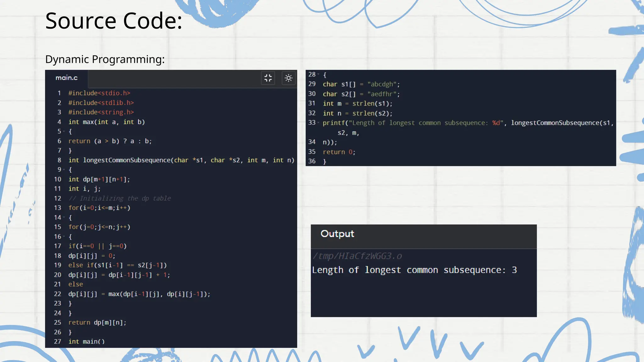Collapse the fold arrow at line 9
The image size is (644, 362).
[x=64, y=170]
